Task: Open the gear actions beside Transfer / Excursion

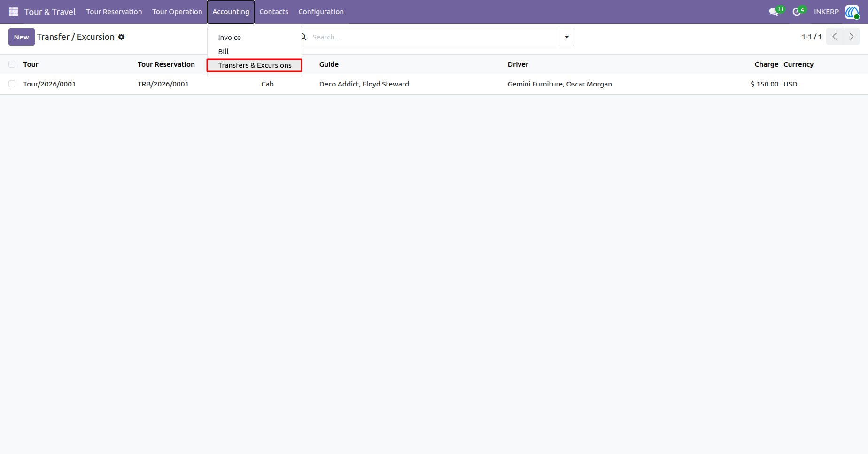Action: point(122,37)
